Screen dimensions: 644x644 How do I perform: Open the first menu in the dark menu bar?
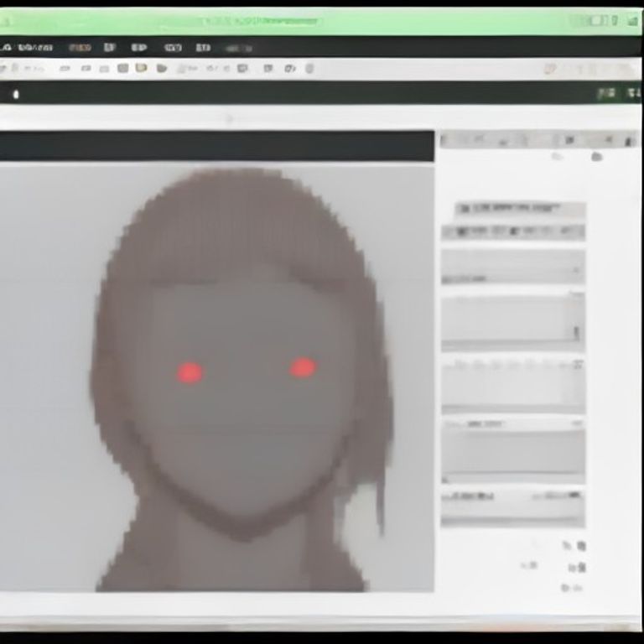click(x=35, y=48)
